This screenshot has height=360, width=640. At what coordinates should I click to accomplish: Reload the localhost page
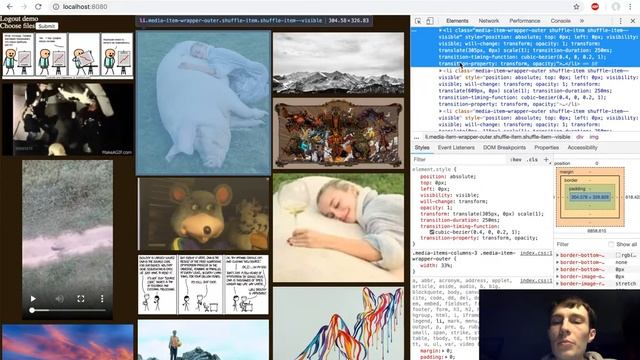(38, 7)
